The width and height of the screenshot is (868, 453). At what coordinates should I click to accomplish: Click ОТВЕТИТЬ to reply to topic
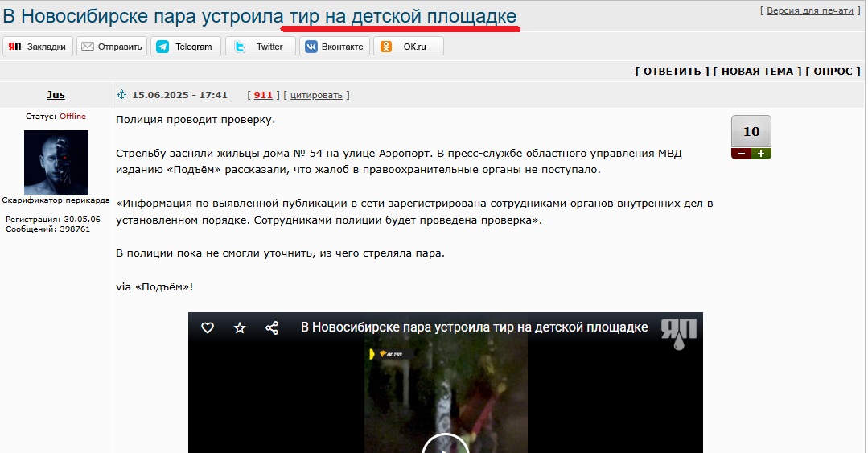click(x=672, y=71)
